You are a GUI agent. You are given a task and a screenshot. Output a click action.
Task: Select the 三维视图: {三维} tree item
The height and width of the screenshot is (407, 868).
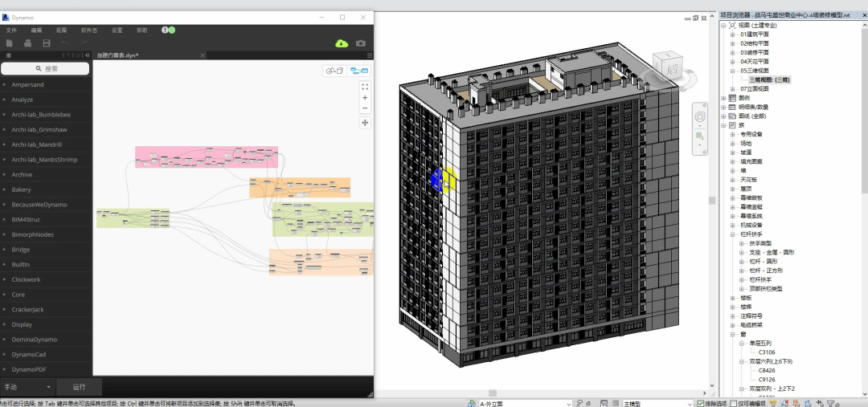tap(770, 79)
